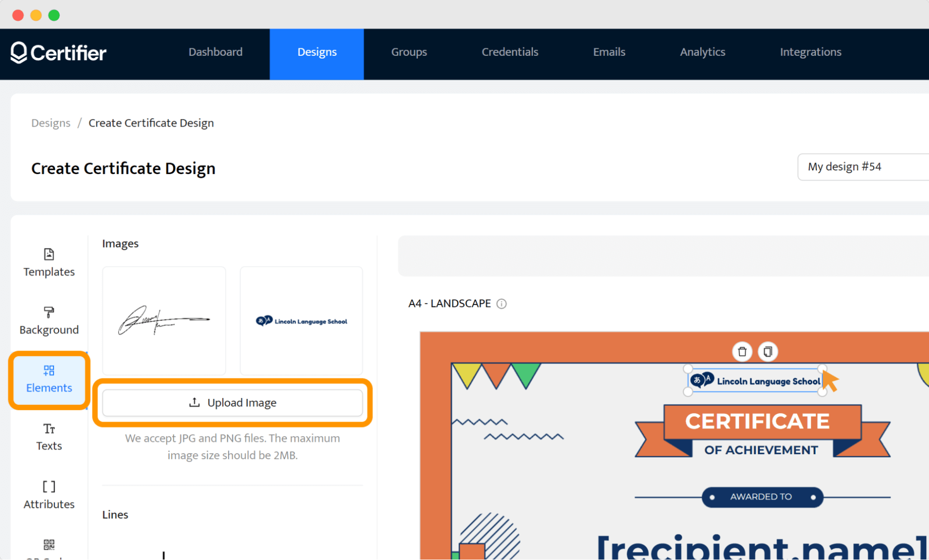The width and height of the screenshot is (929, 560).
Task: Open the Integrations tab
Action: [x=810, y=52]
